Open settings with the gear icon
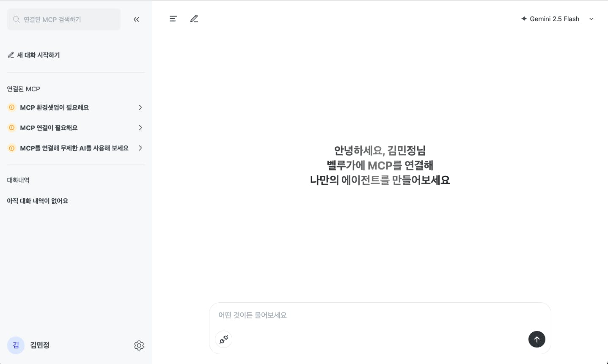 (139, 345)
